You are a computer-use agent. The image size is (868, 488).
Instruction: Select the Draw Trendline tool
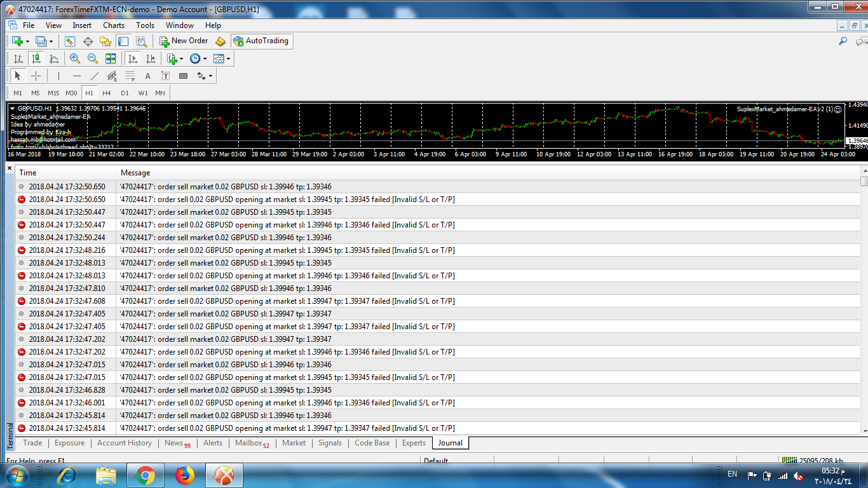tap(95, 76)
